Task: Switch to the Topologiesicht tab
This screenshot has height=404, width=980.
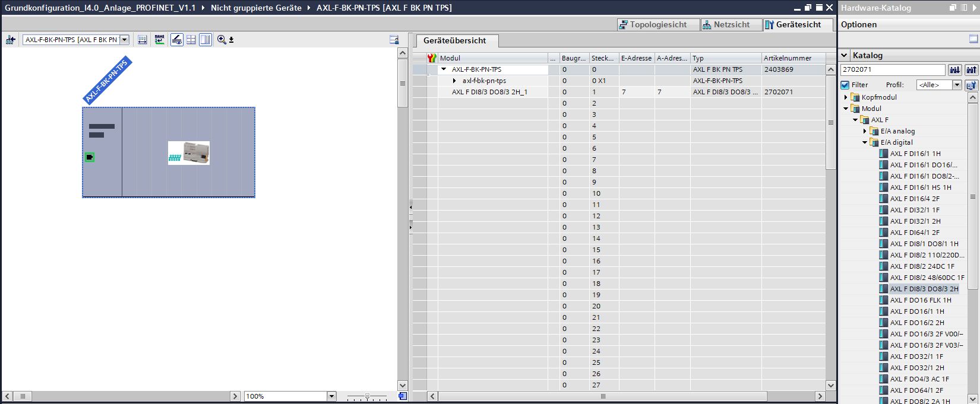Action: coord(653,24)
